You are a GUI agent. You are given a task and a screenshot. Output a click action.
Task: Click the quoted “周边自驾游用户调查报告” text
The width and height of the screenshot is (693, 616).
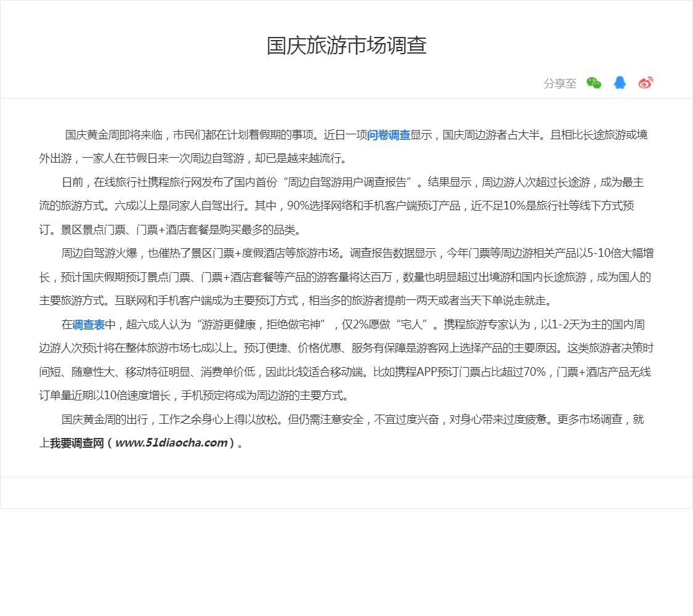coord(348,182)
